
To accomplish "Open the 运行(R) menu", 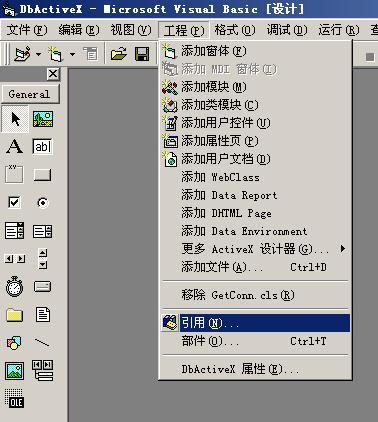I will point(339,30).
